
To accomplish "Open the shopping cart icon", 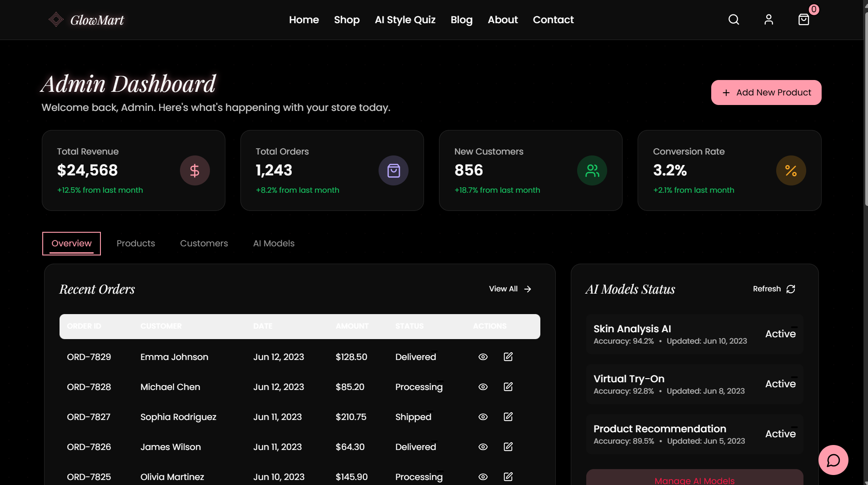I will click(x=803, y=20).
